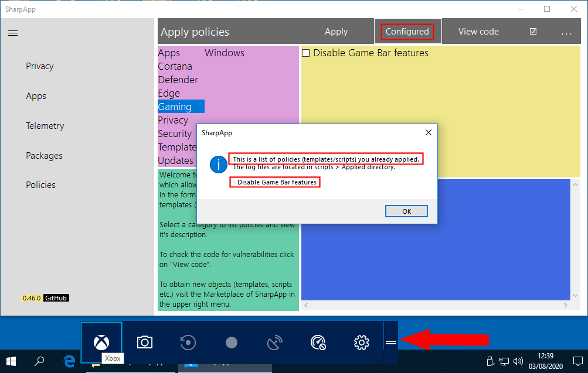Start recording with the round record button

point(232,343)
